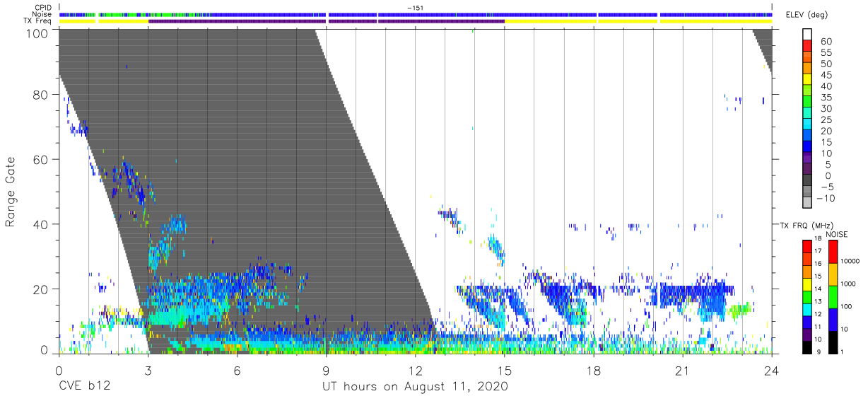
Task: Click the '12' tick on the UT hours axis
Action: [x=415, y=371]
